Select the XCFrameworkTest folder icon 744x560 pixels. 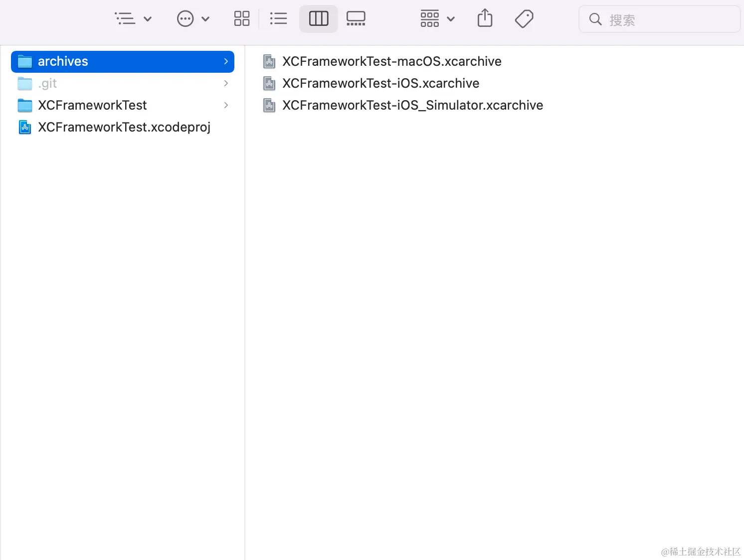pyautogui.click(x=25, y=106)
